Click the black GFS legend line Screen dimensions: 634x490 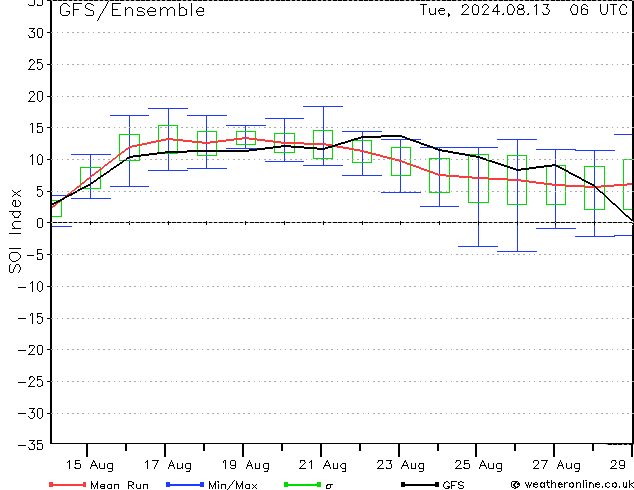point(420,484)
